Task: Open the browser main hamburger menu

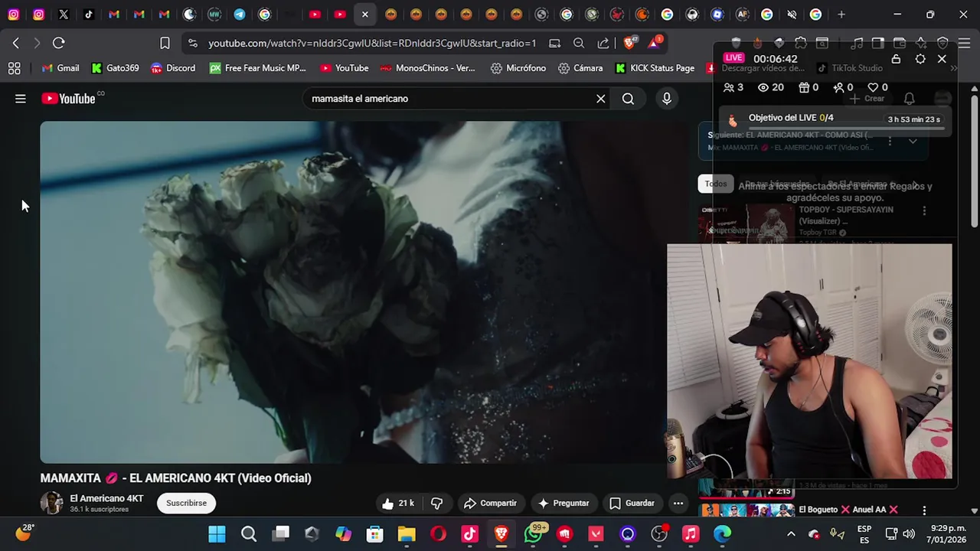Action: coord(964,43)
